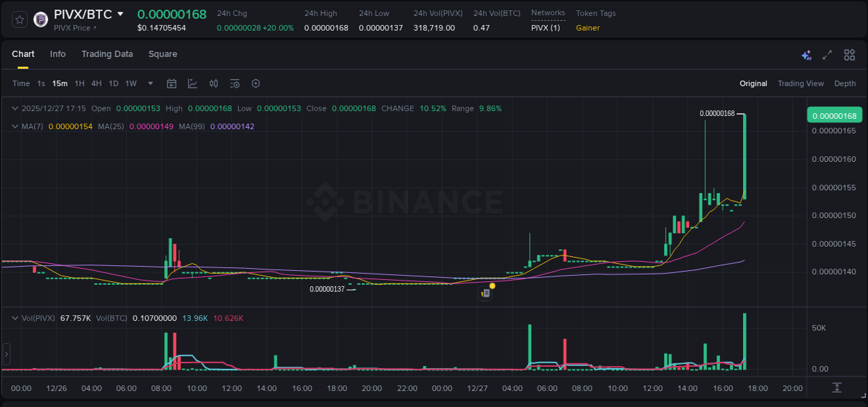The height and width of the screenshot is (407, 868).
Task: Click the OHLC candle display icon
Action: point(213,83)
